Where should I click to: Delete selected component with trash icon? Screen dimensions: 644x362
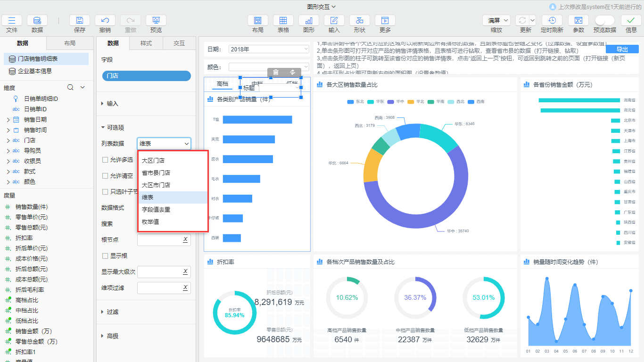[x=276, y=72]
